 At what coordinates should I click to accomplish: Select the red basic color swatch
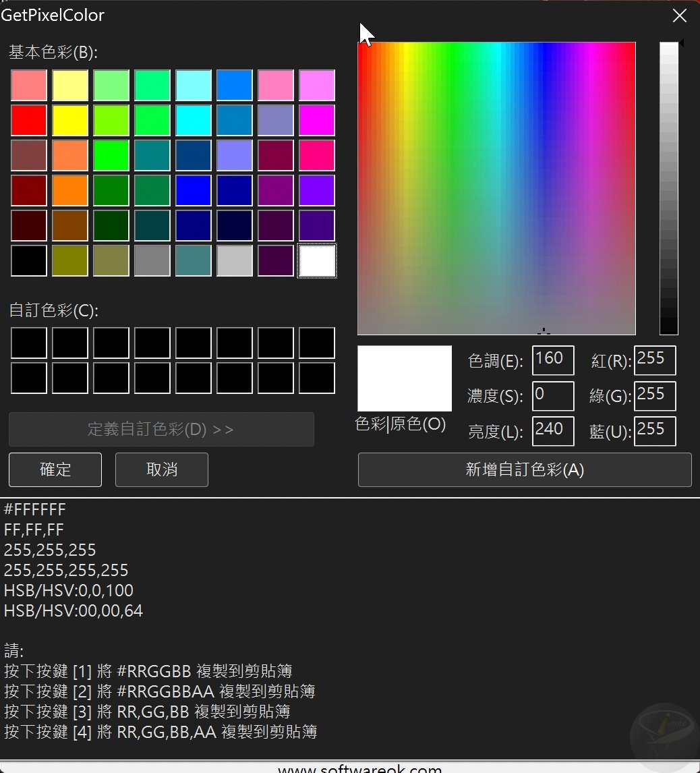29,120
